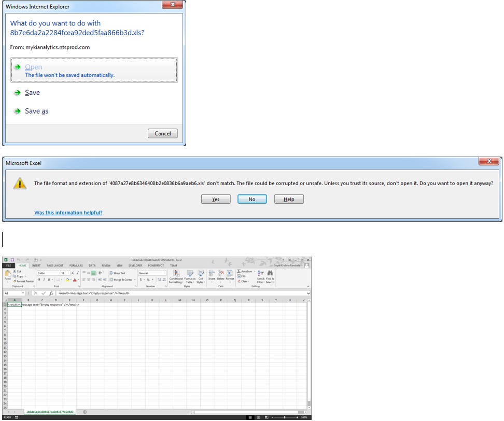
Task: Click the yellow Fill Color bucket
Action: [67, 279]
